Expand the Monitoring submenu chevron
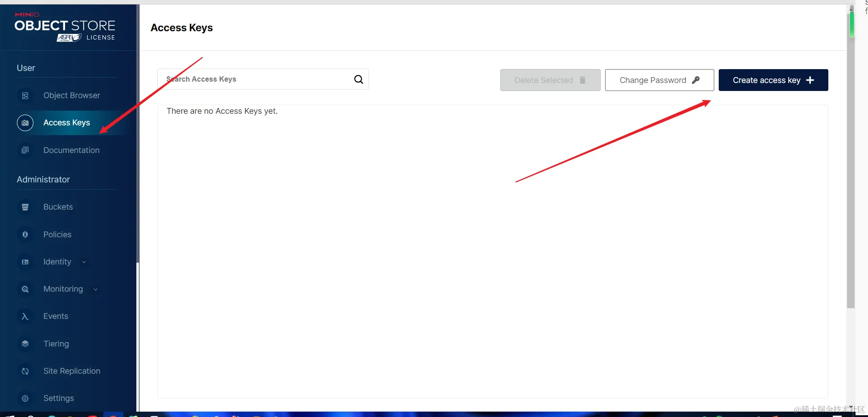 tap(95, 289)
